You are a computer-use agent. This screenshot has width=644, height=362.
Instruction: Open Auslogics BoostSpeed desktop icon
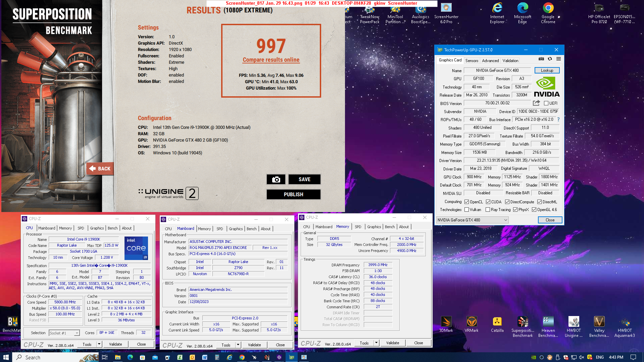click(420, 13)
